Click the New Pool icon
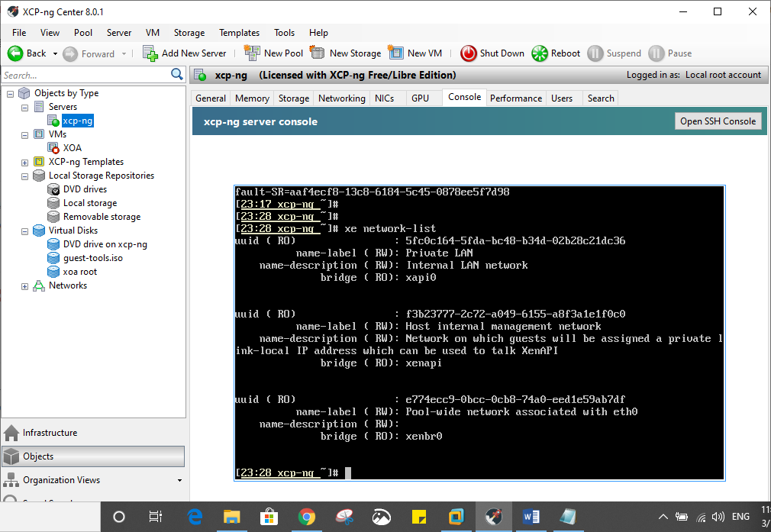 [252, 53]
